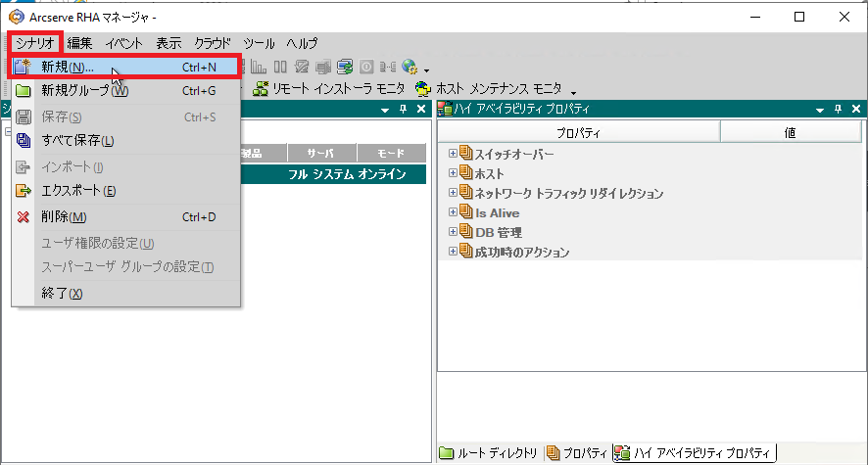Click the export arrow icon
This screenshot has height=465, width=868.
click(x=23, y=191)
